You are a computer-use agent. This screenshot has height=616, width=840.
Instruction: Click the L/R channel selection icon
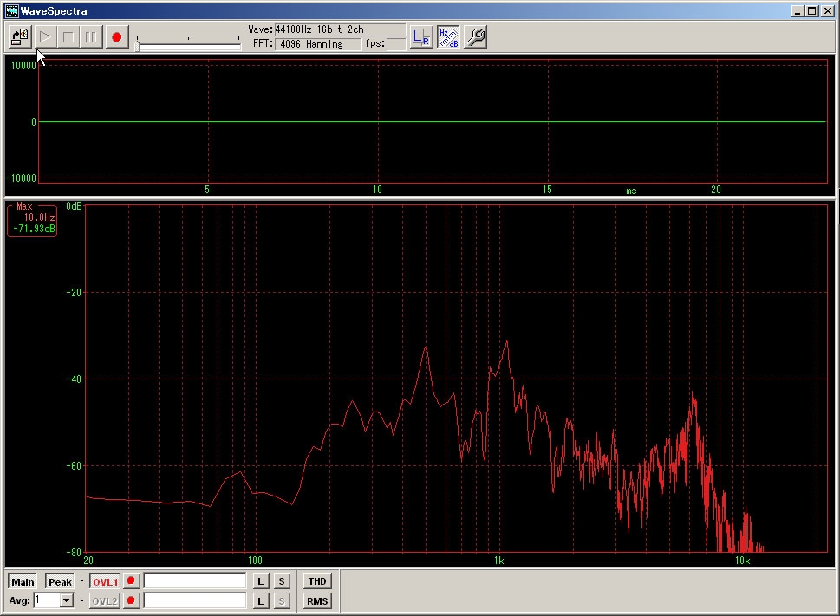tap(420, 37)
